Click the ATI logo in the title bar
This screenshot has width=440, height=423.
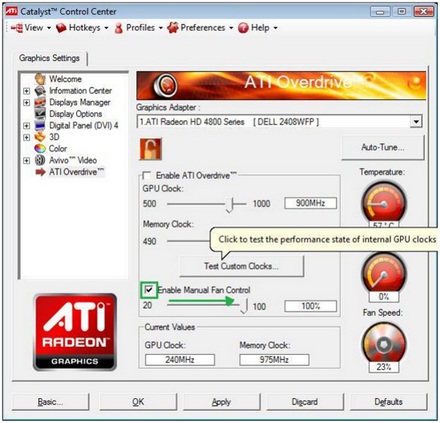11,11
